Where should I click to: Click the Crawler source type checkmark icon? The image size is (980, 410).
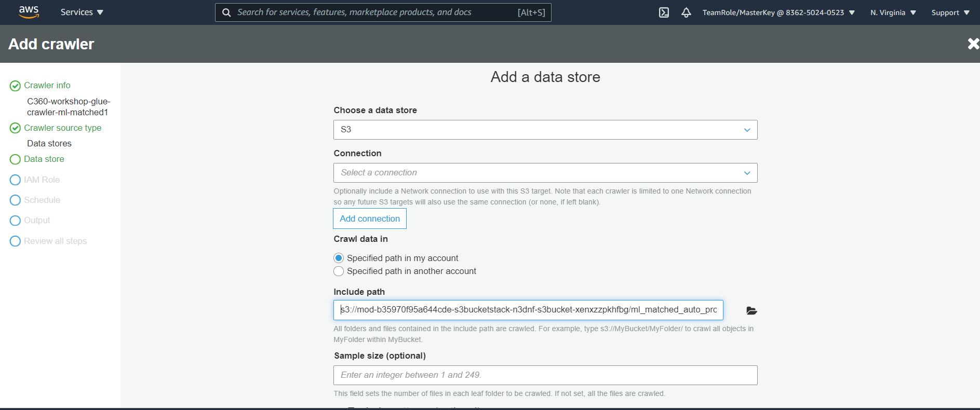(x=15, y=128)
